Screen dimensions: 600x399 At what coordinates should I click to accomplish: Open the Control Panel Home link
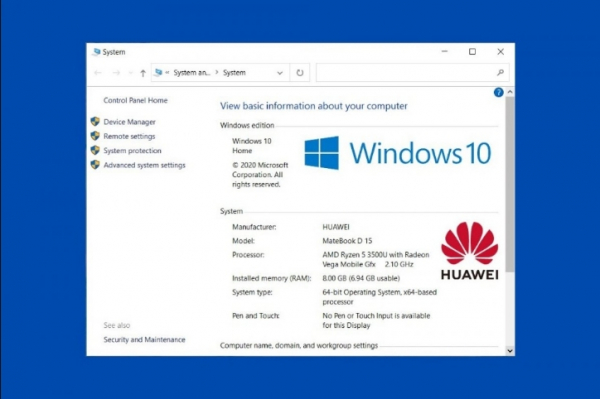point(135,100)
